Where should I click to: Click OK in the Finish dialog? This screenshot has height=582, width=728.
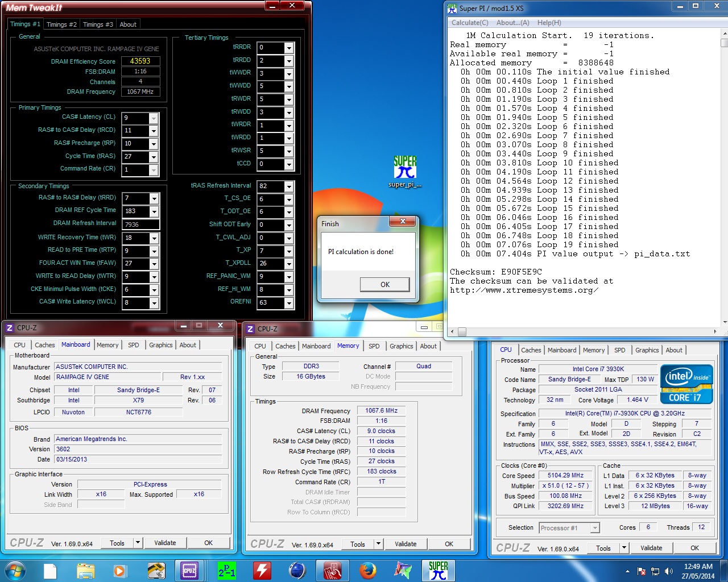point(385,284)
